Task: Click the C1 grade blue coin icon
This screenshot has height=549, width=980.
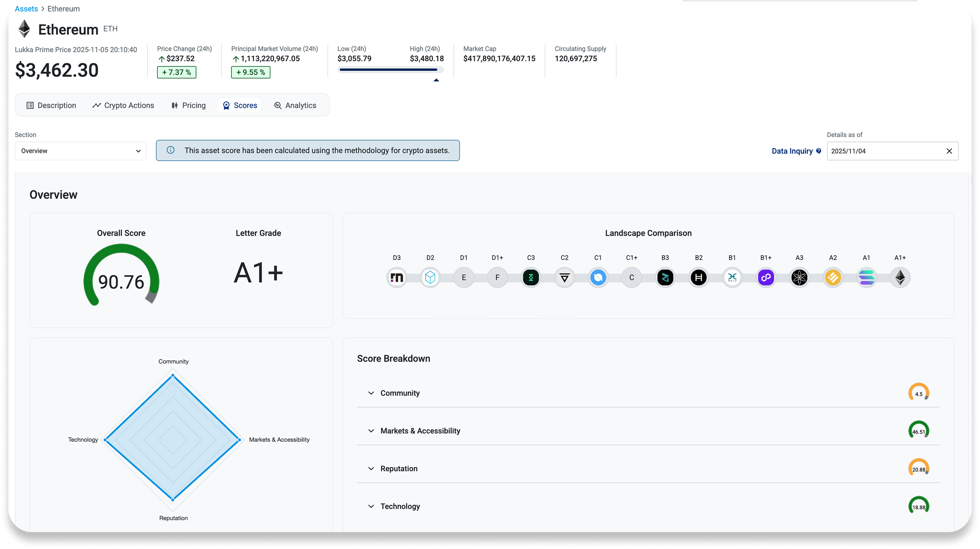Action: click(598, 277)
